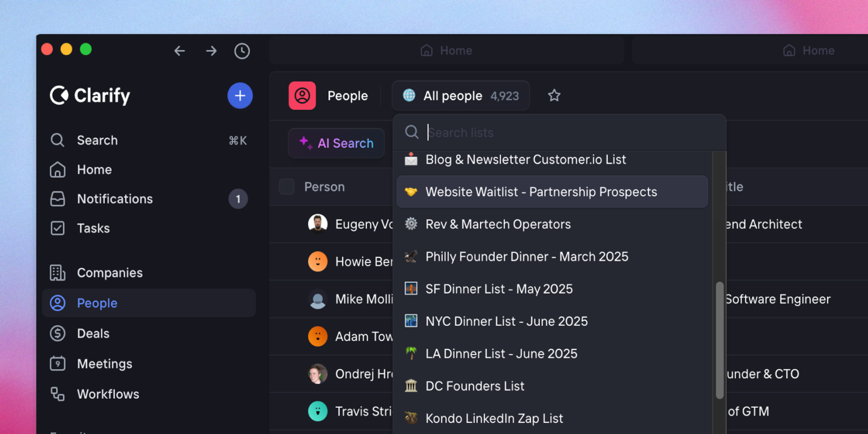Click the Meetings calendar icon
868x434 pixels.
tap(57, 364)
